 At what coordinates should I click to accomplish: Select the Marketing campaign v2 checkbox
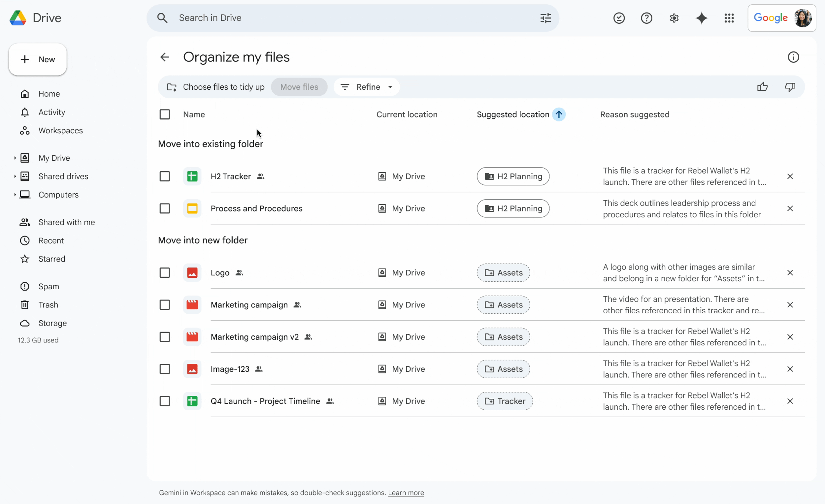(165, 337)
